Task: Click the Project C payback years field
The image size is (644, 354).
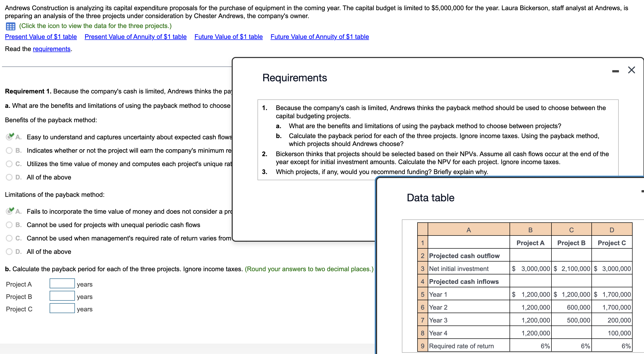Action: coord(62,308)
